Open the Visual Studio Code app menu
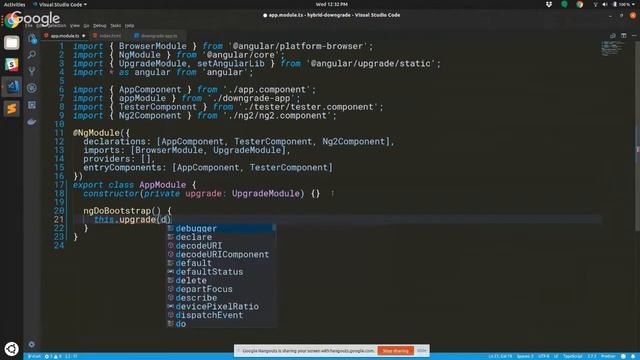640x360 pixels. (x=60, y=4)
